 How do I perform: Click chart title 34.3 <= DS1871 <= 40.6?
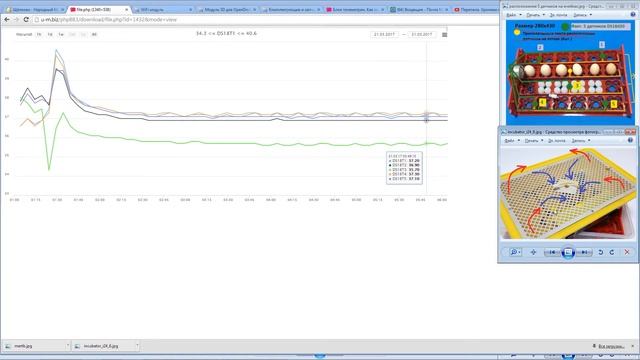click(226, 33)
